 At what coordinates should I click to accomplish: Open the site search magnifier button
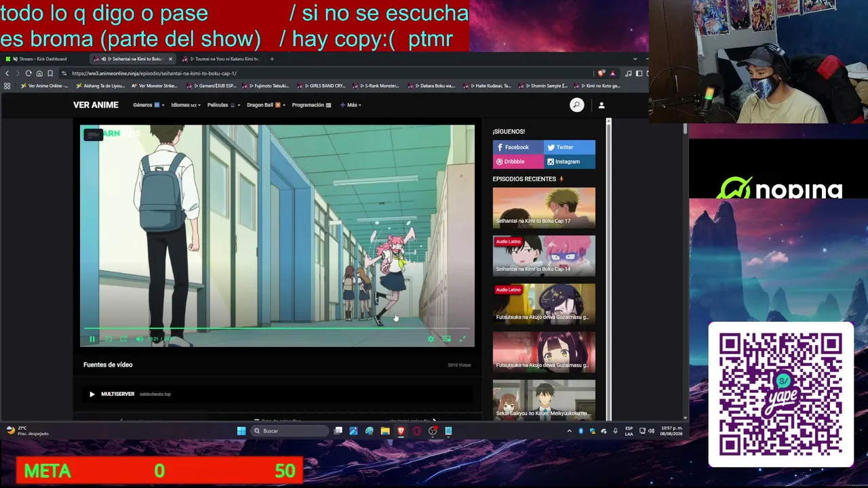(576, 105)
